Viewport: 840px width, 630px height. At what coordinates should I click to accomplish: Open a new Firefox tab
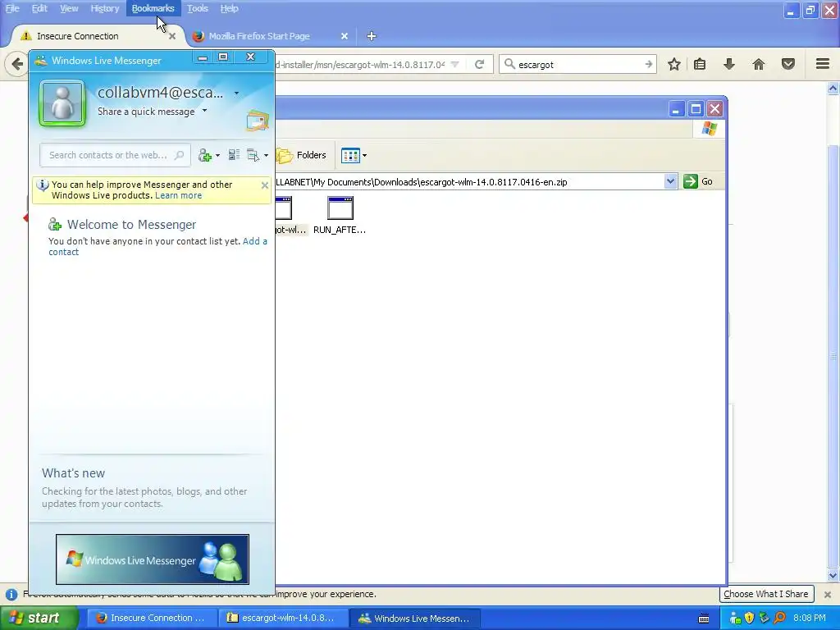tap(372, 36)
